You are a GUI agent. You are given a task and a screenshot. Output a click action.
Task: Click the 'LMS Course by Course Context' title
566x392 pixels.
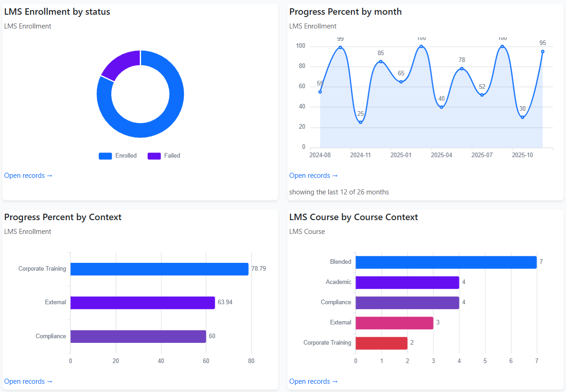coord(354,217)
